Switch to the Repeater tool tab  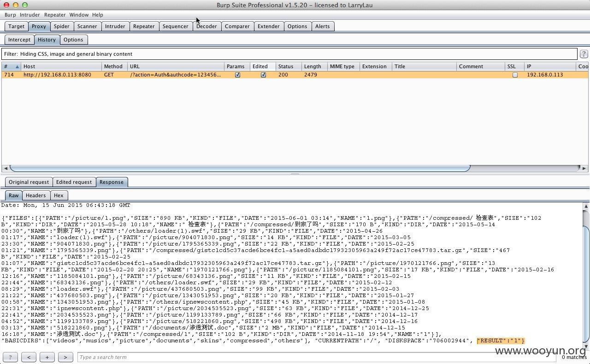point(144,26)
